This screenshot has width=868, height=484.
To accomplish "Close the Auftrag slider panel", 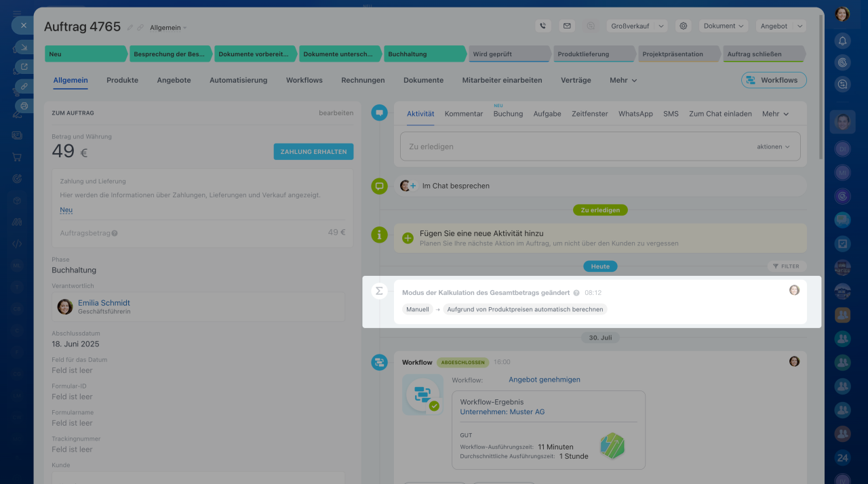I will (x=23, y=25).
